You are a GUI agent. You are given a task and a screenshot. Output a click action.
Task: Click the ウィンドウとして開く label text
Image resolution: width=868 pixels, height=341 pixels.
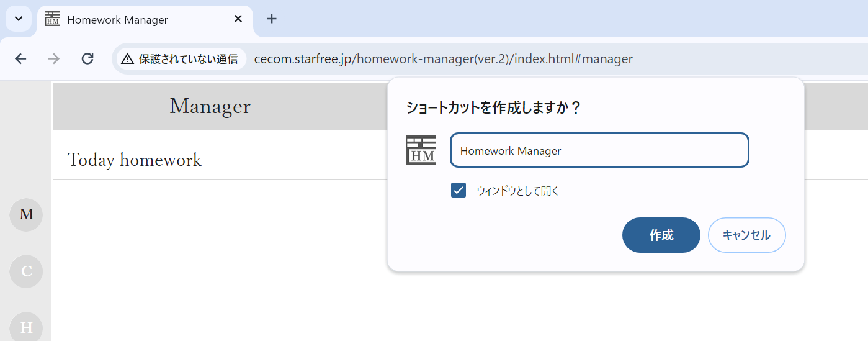click(518, 191)
